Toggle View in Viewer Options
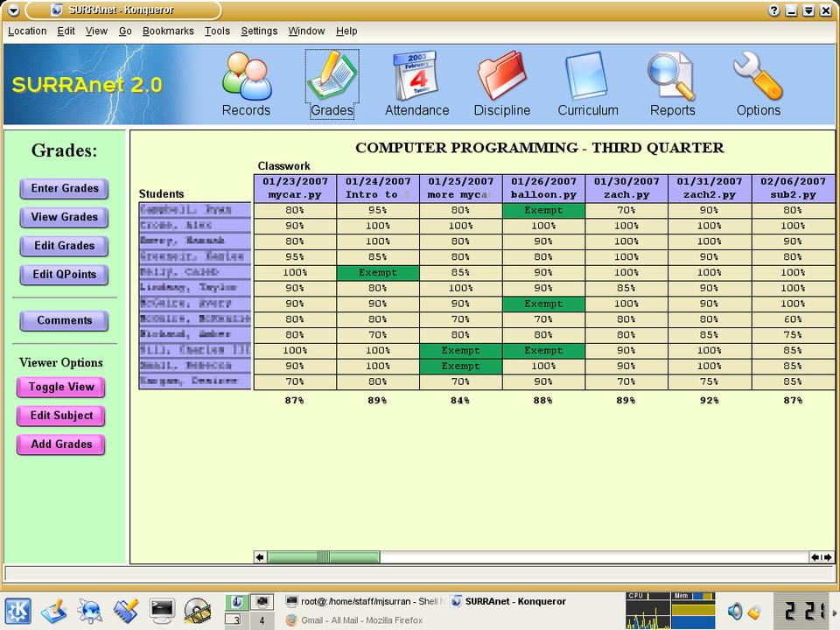Screen dimensions: 840x630 pos(61,387)
